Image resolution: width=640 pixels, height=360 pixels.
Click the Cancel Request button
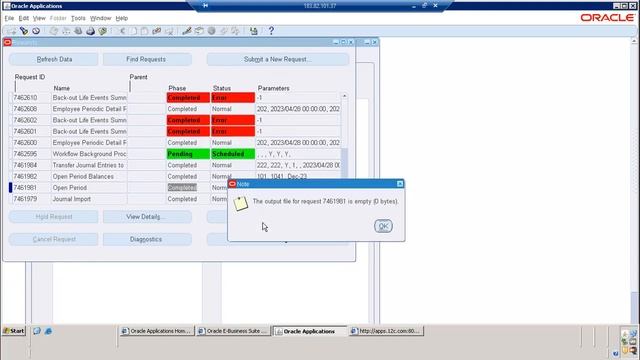click(x=54, y=239)
